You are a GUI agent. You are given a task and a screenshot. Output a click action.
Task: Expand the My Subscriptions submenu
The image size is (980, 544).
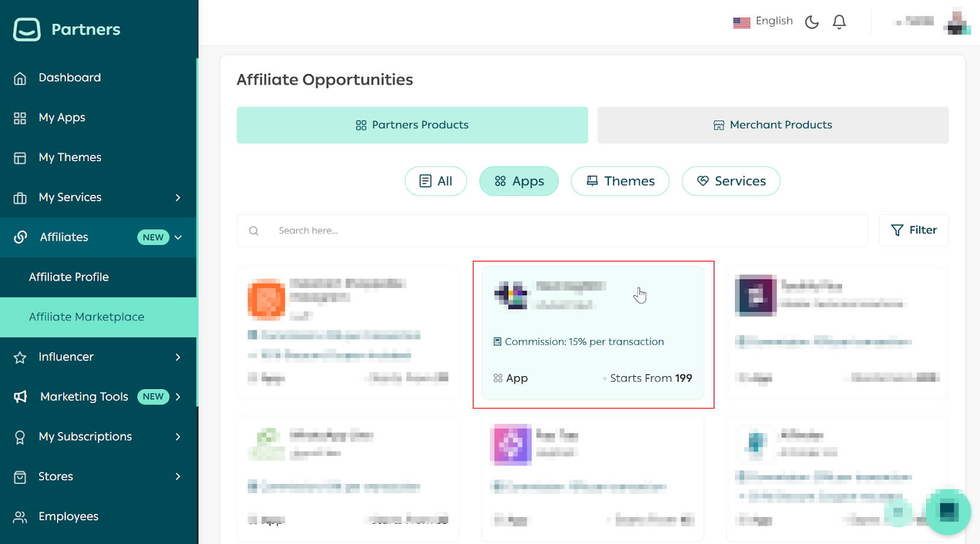click(x=178, y=437)
